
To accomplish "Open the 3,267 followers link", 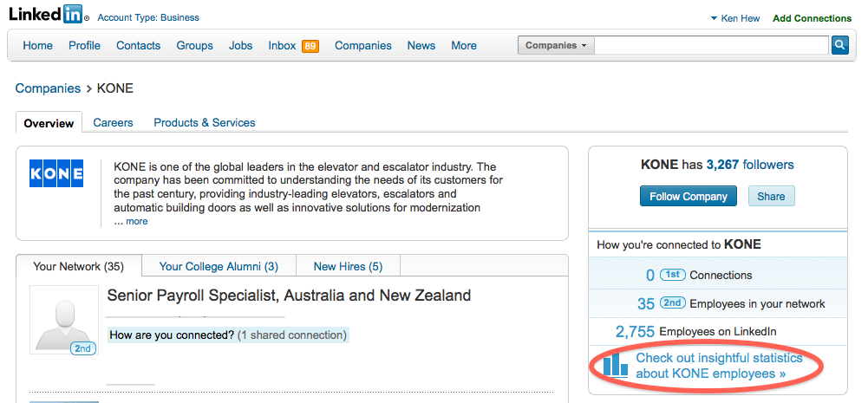I will pos(749,165).
